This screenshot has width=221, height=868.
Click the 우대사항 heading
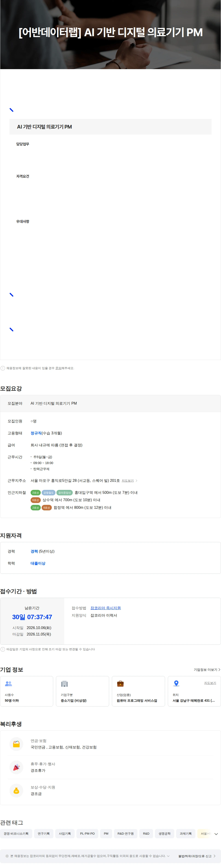[x=23, y=221]
